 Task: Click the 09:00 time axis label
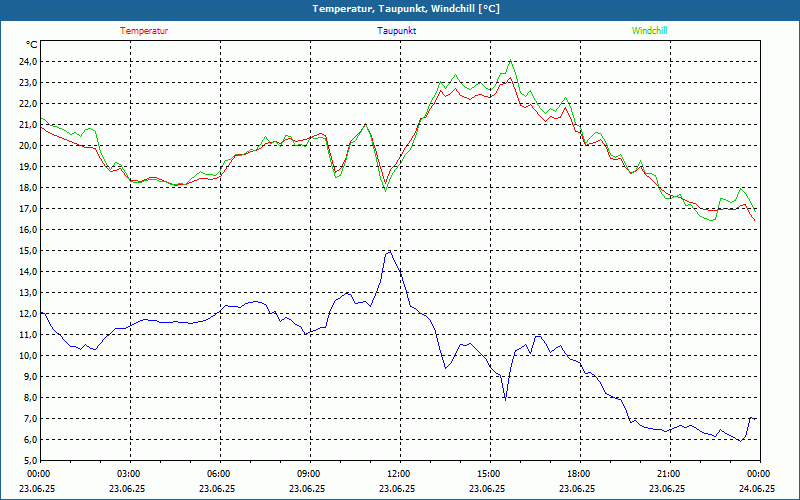[x=310, y=474]
